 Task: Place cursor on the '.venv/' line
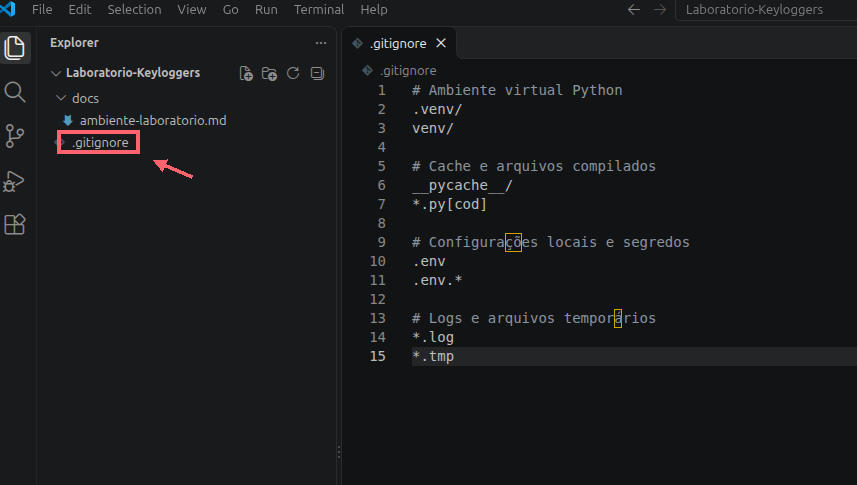pyautogui.click(x=437, y=109)
